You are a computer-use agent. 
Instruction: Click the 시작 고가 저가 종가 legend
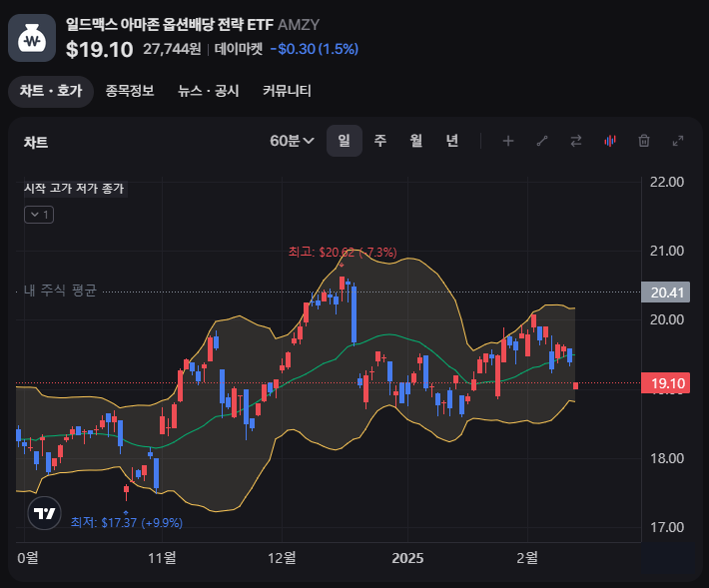[x=74, y=189]
